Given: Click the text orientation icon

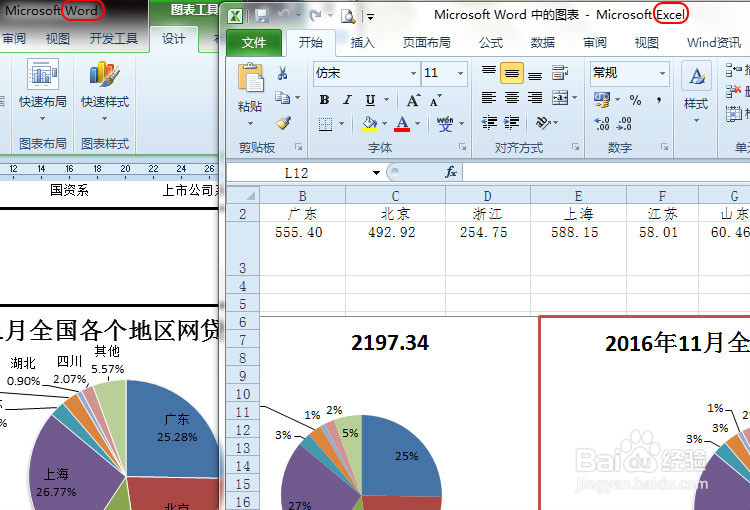Looking at the screenshot, I should pos(542,122).
